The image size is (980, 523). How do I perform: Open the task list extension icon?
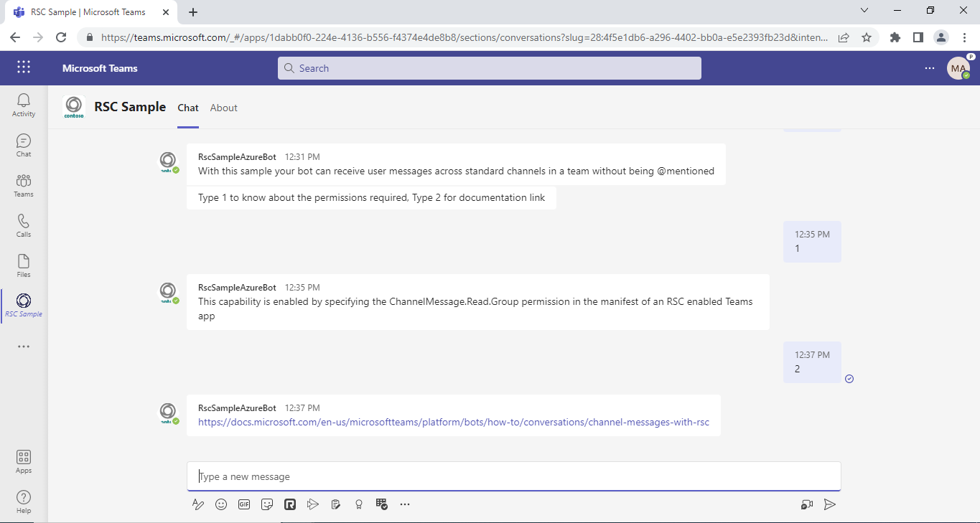[x=382, y=504]
